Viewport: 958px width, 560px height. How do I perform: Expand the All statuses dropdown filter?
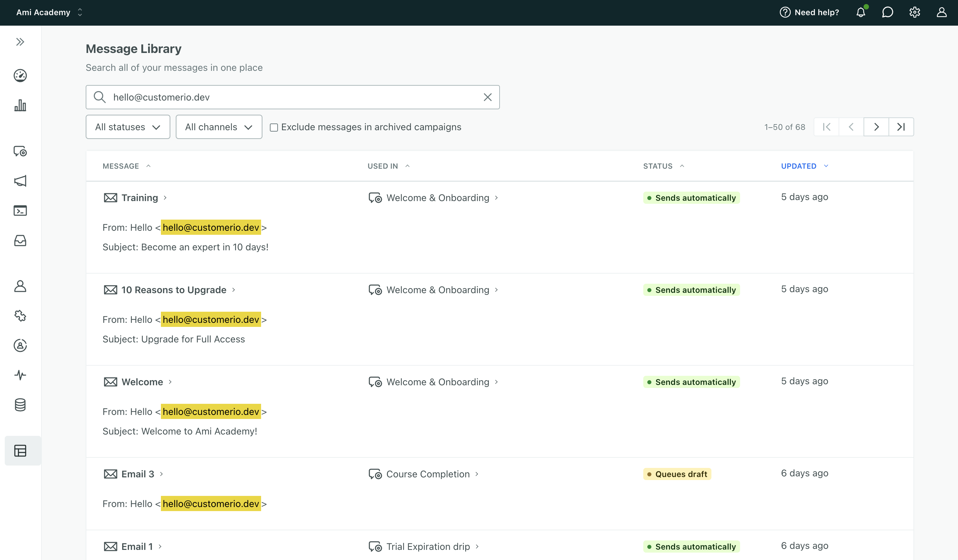[x=127, y=127]
